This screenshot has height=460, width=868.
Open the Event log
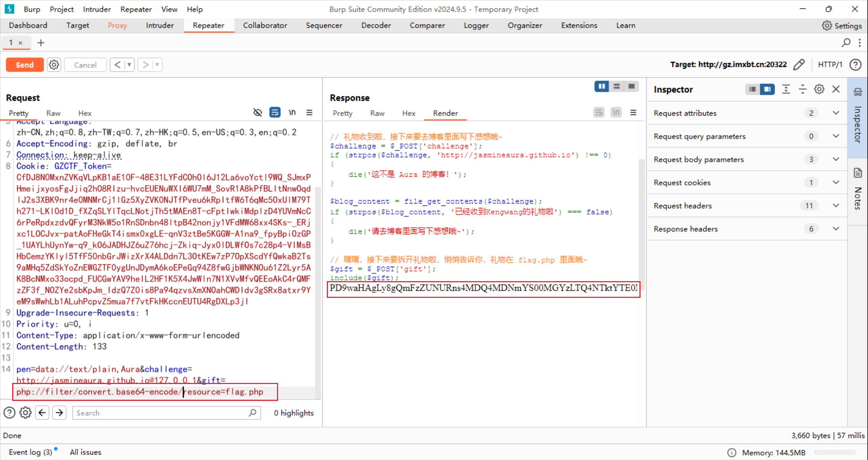[31, 452]
